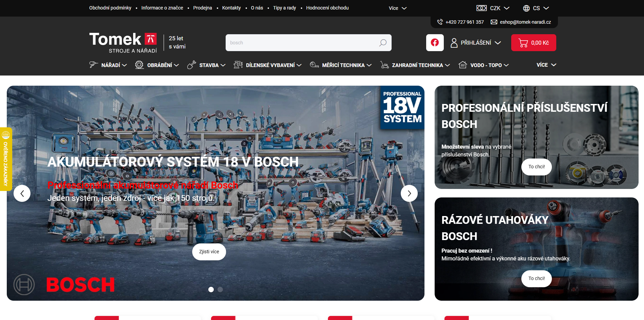Click the lawnmower icon for Zahradní technika
The width and height of the screenshot is (644, 320).
pyautogui.click(x=385, y=65)
